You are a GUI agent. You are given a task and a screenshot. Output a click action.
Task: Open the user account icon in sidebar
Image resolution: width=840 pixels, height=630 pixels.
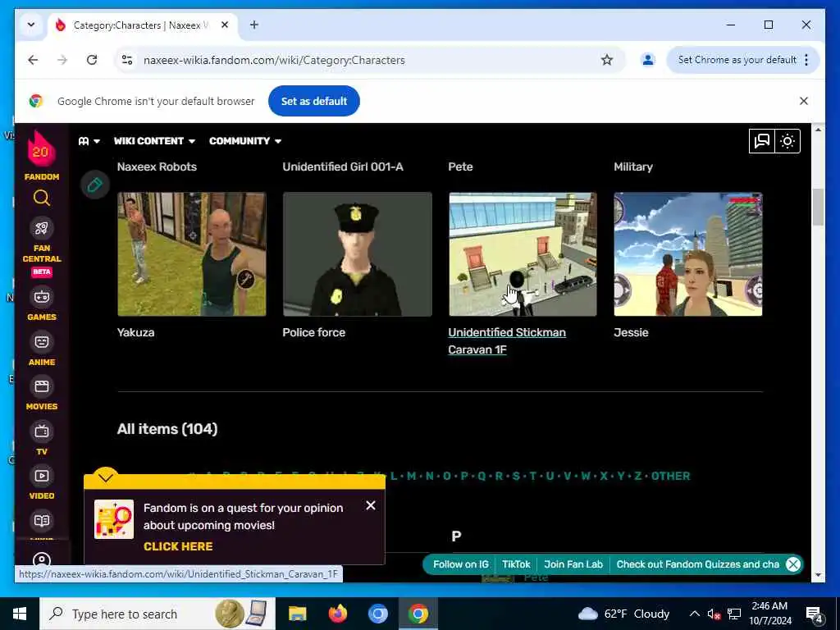[41, 561]
